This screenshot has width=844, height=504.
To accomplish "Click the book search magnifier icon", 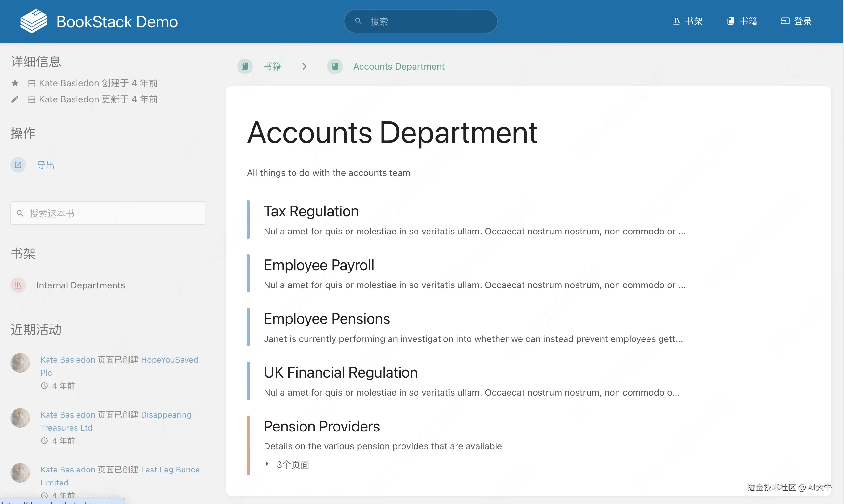I will coord(20,213).
